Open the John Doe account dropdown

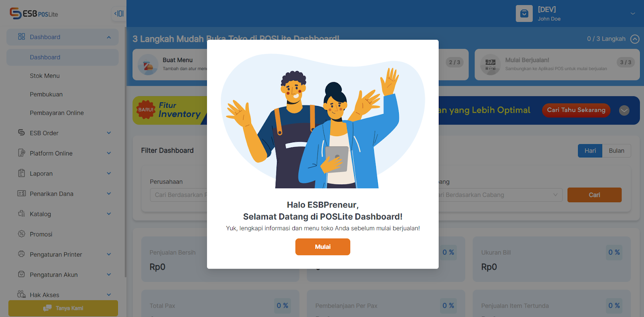633,14
